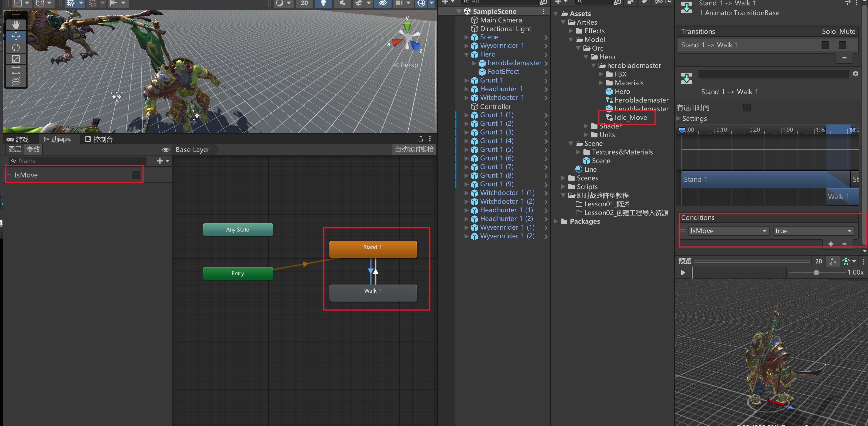The image size is (868, 426).
Task: Switch to the 控制台 Console tab
Action: (99, 139)
